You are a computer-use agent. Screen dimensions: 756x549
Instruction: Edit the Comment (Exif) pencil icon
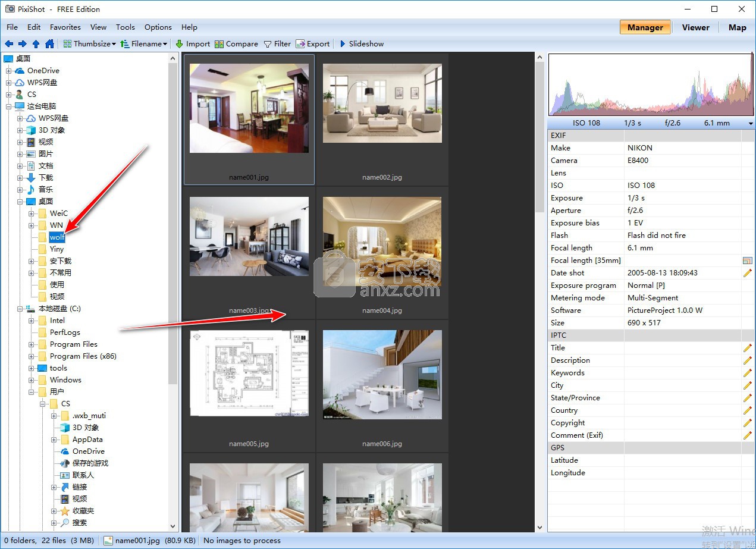click(748, 435)
